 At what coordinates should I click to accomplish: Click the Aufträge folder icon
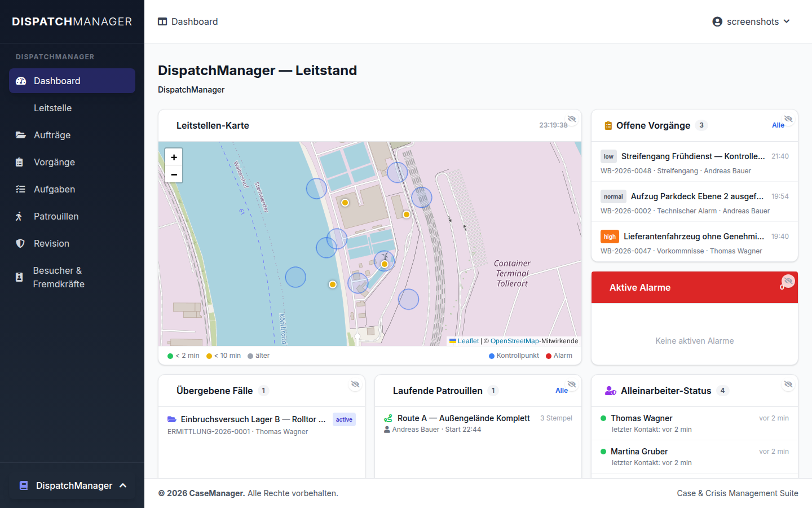click(x=20, y=135)
